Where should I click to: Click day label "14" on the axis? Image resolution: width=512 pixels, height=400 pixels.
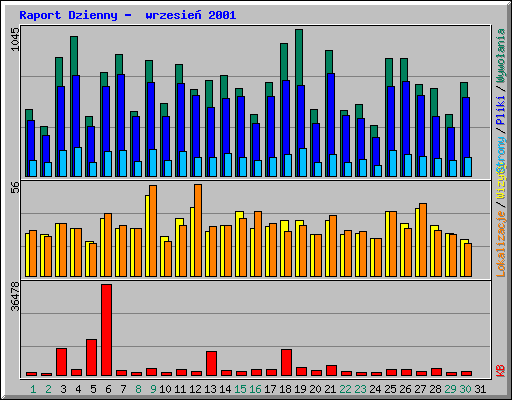[x=225, y=389]
